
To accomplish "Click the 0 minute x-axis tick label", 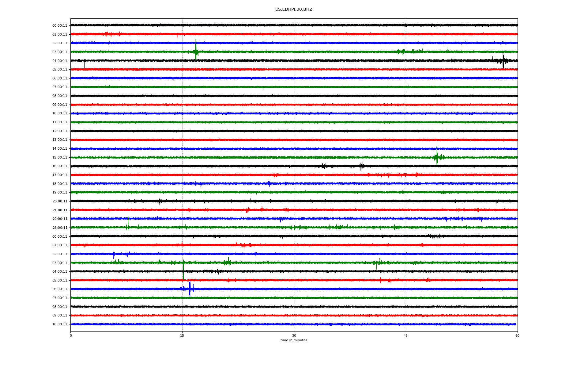I will tap(71, 335).
